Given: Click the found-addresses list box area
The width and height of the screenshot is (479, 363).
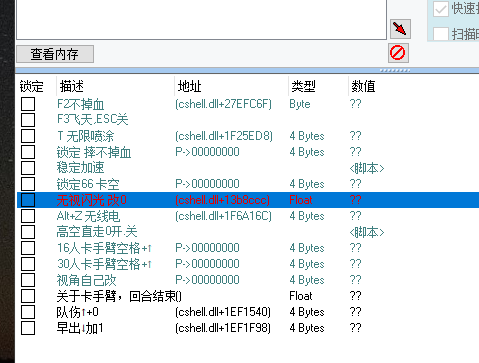Looking at the screenshot, I should tap(202, 19).
